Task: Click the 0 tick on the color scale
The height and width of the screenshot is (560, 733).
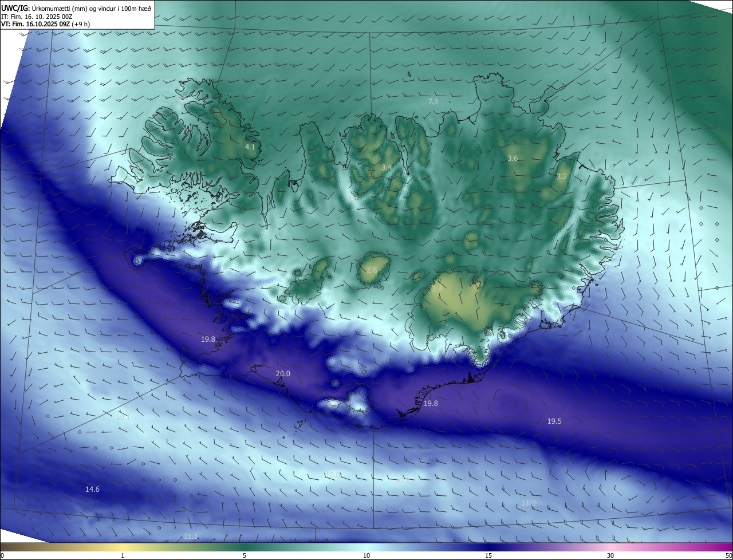Action: point(2,555)
